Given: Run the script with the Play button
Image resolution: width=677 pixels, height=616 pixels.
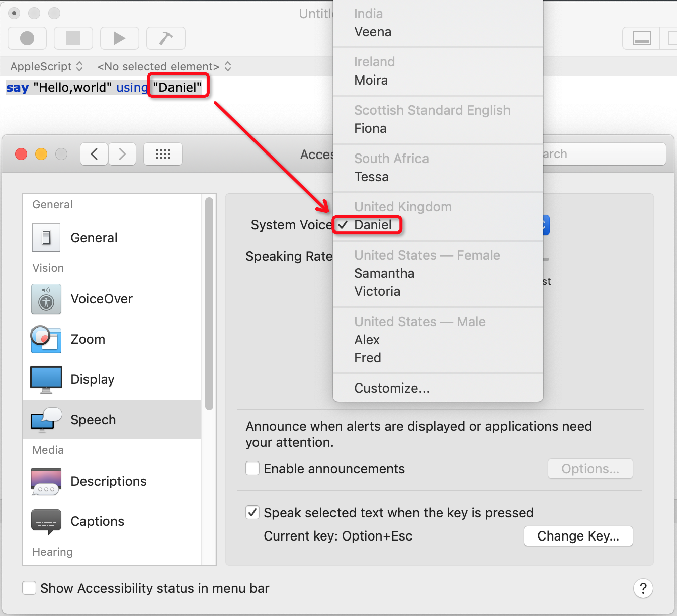Looking at the screenshot, I should [x=119, y=38].
